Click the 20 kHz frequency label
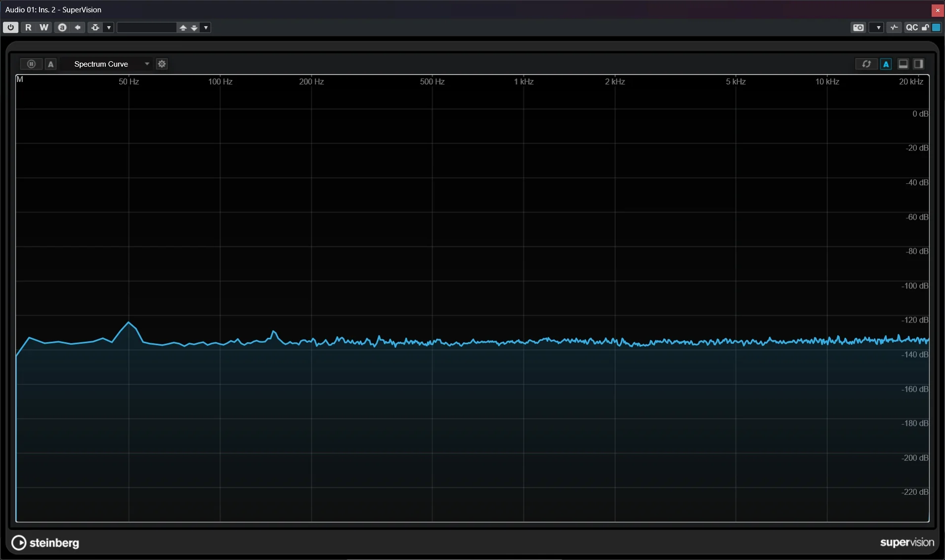Image resolution: width=945 pixels, height=560 pixels. (911, 81)
